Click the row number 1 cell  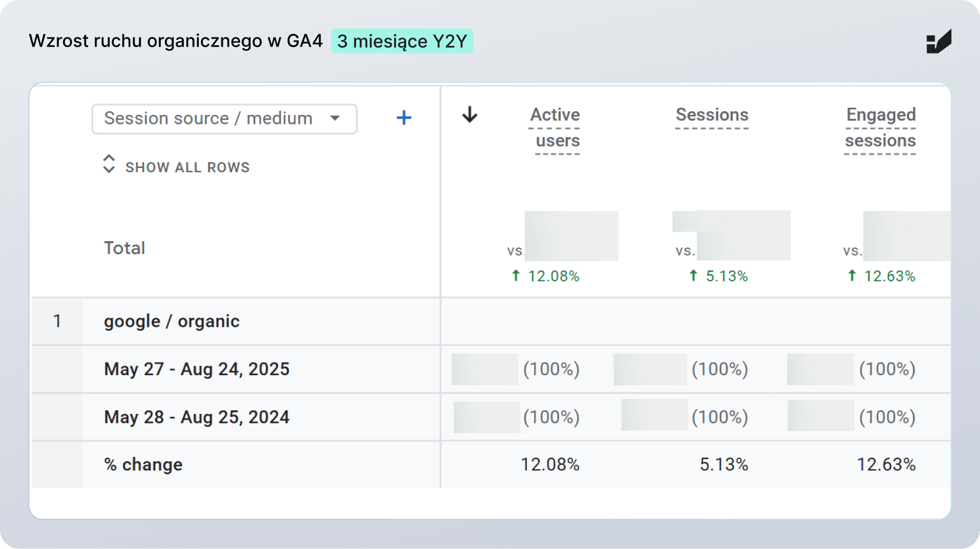coord(57,322)
